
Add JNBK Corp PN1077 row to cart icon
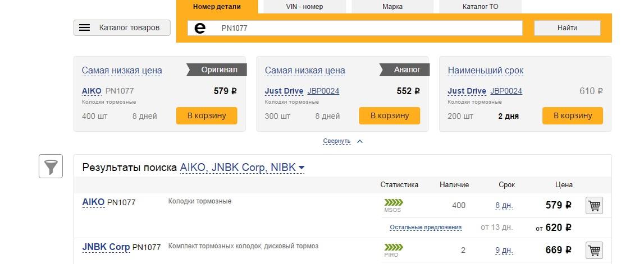[594, 250]
